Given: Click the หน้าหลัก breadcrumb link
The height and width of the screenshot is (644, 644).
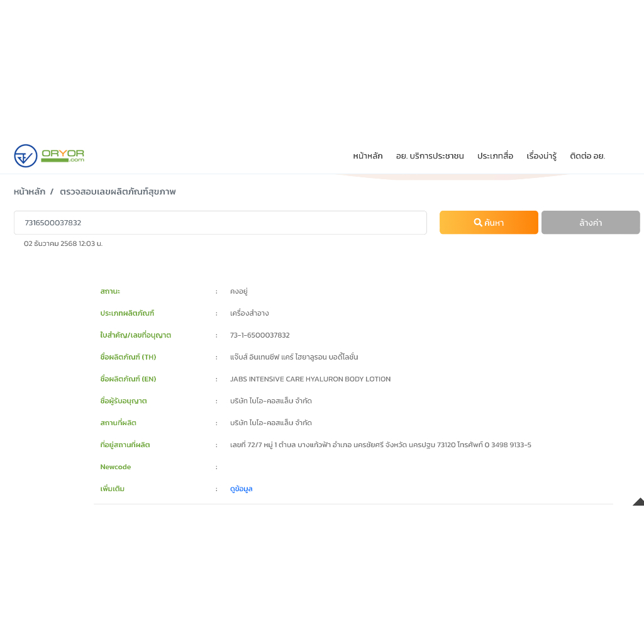Looking at the screenshot, I should tap(30, 192).
